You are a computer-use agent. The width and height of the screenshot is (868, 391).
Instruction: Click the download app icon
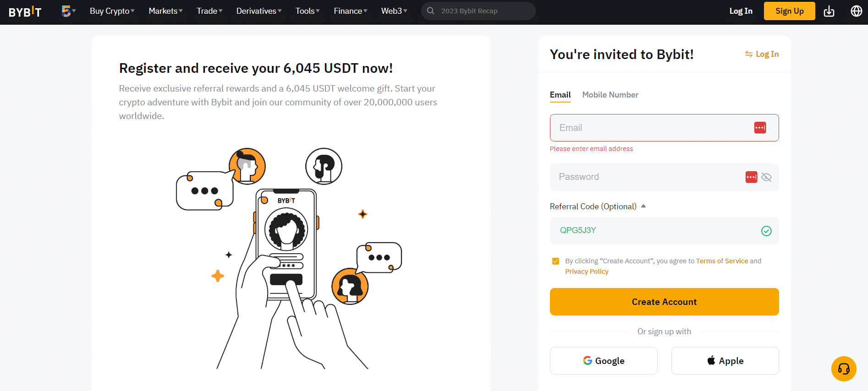coord(829,11)
